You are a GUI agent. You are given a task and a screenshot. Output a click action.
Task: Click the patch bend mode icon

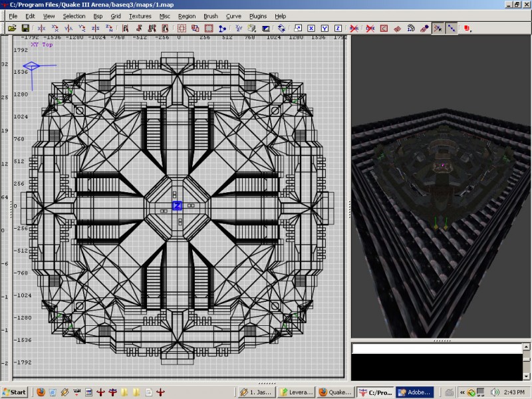pyautogui.click(x=411, y=28)
